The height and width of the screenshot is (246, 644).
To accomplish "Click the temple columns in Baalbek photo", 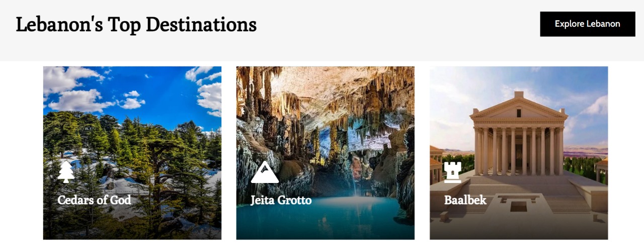I will (518, 150).
